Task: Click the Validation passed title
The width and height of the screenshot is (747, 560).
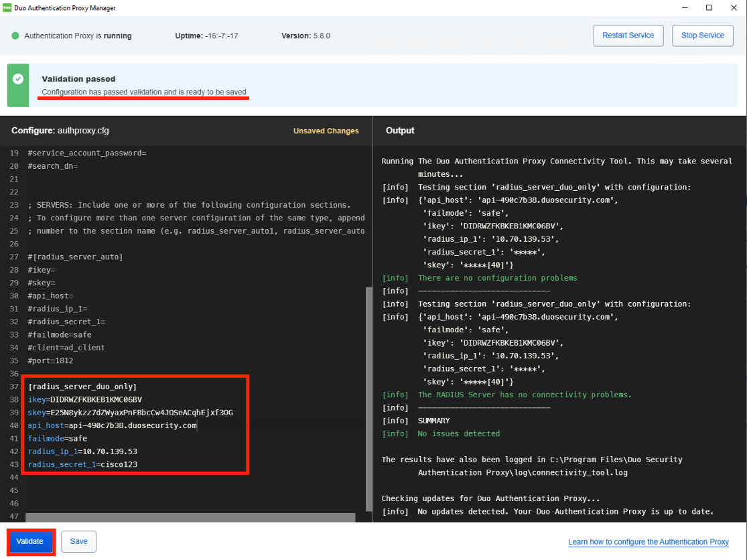Action: [x=78, y=79]
